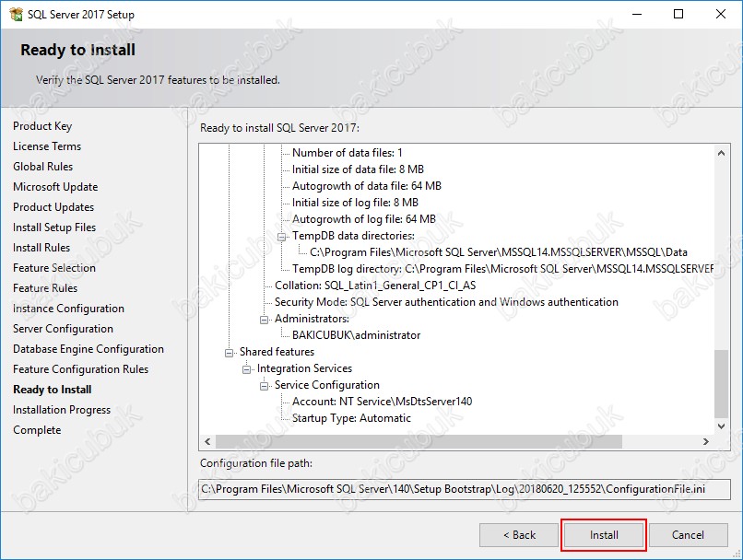Select the Instance Configuration step
743x560 pixels.
pos(68,309)
